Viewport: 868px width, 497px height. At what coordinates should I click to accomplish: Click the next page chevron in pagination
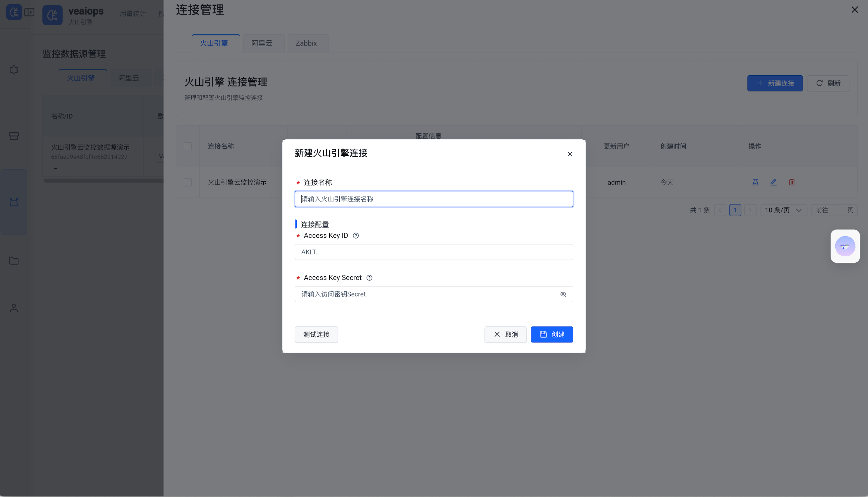point(750,210)
